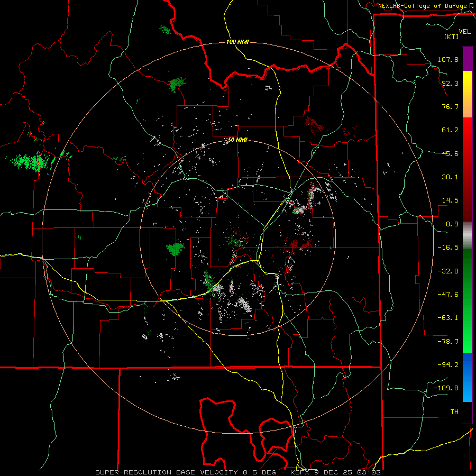Select the 92.3 scale value
This screenshot has height=476, width=476.
coord(450,83)
